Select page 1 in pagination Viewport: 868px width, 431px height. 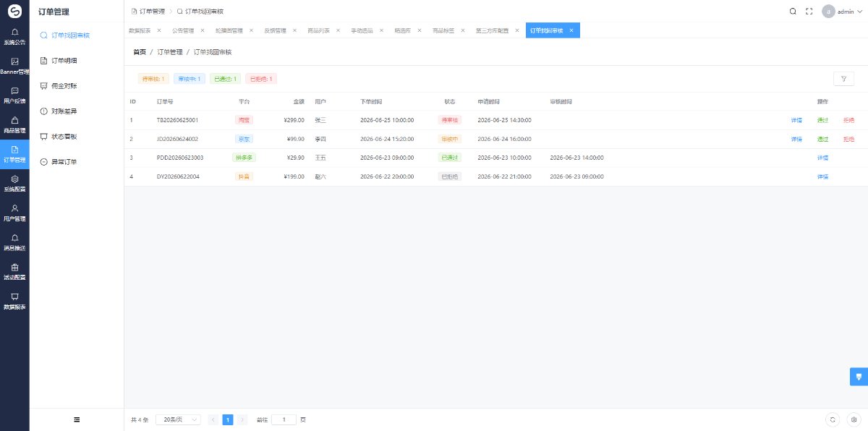pyautogui.click(x=228, y=419)
